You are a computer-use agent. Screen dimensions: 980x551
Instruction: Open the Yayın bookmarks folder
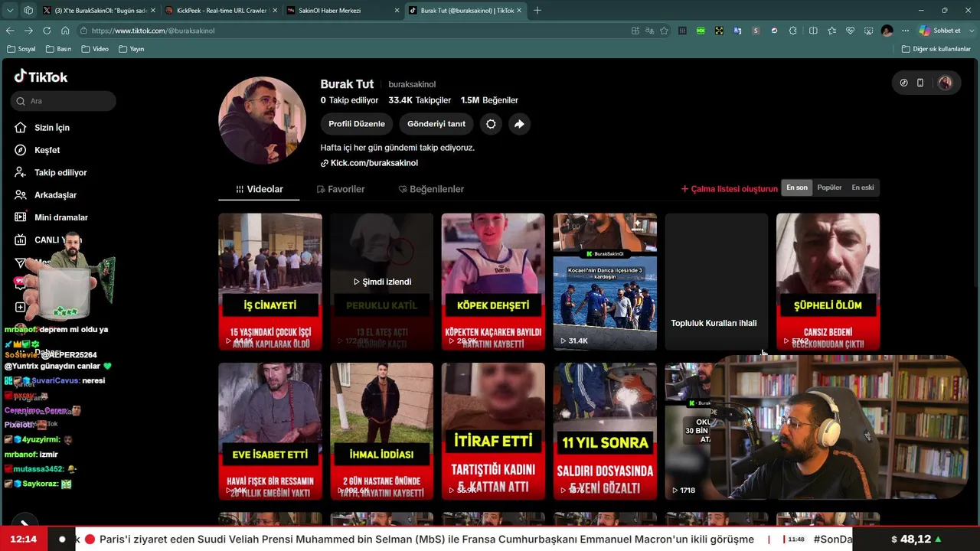click(x=132, y=49)
